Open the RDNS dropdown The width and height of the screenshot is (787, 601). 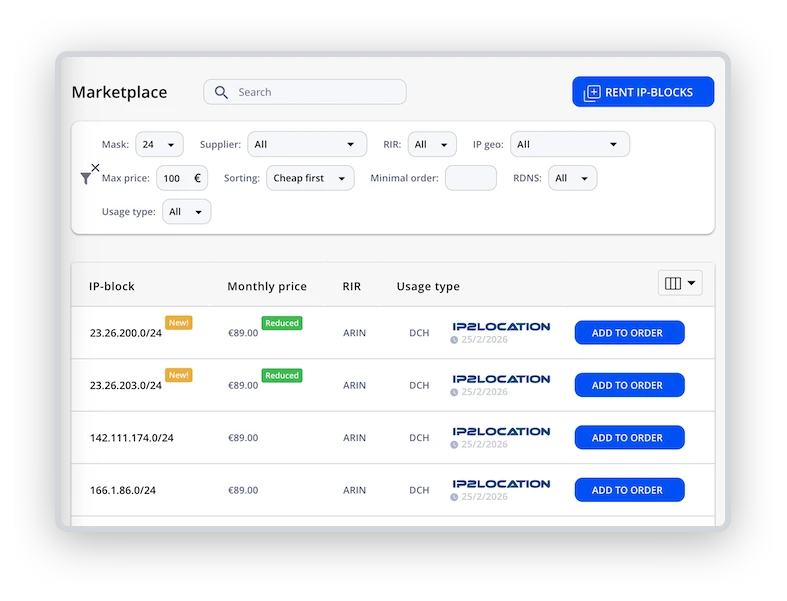[x=573, y=178]
